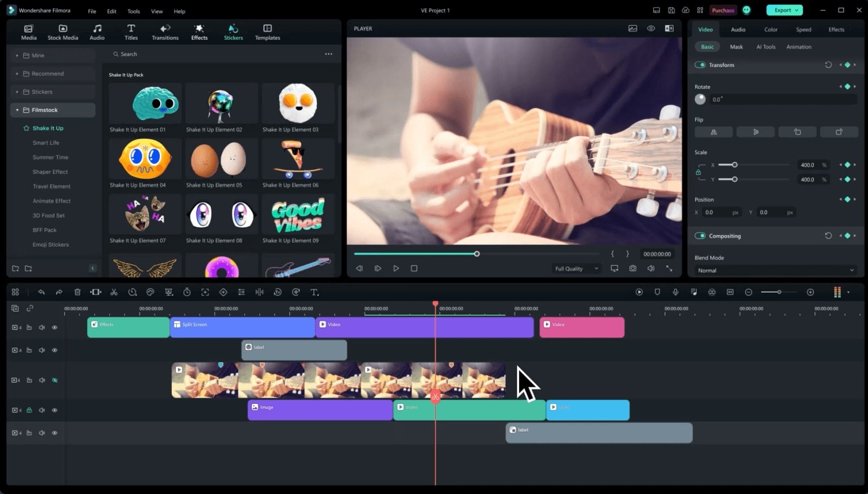Open the Audio library

[97, 32]
